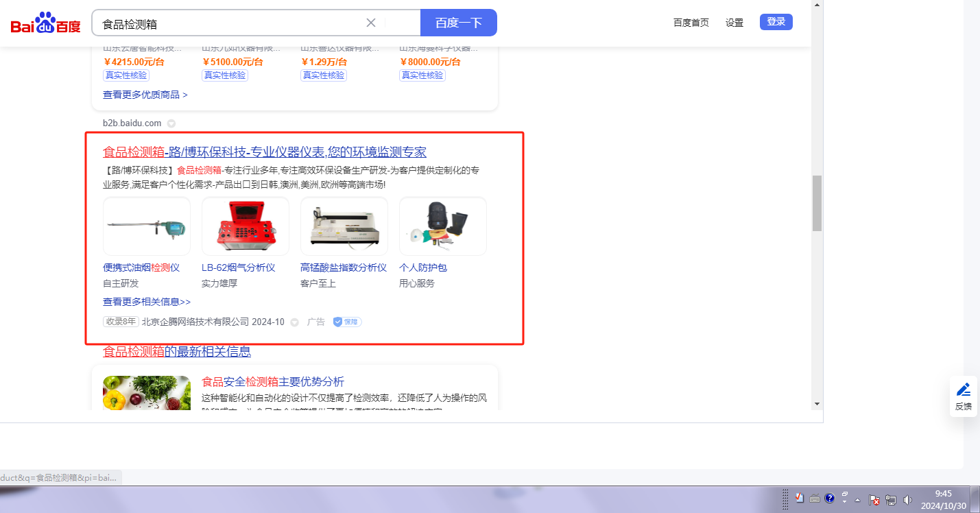
Task: Click the 收录8年 badge
Action: click(121, 322)
